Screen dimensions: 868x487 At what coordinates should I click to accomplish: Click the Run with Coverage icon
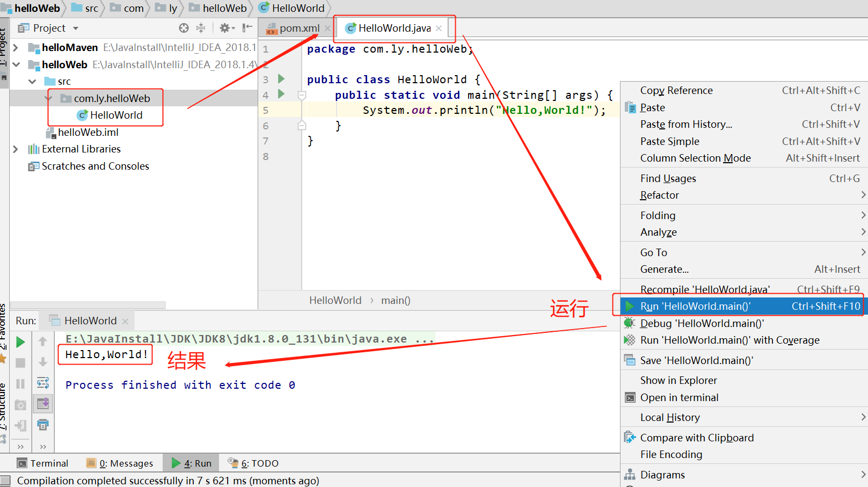click(630, 340)
